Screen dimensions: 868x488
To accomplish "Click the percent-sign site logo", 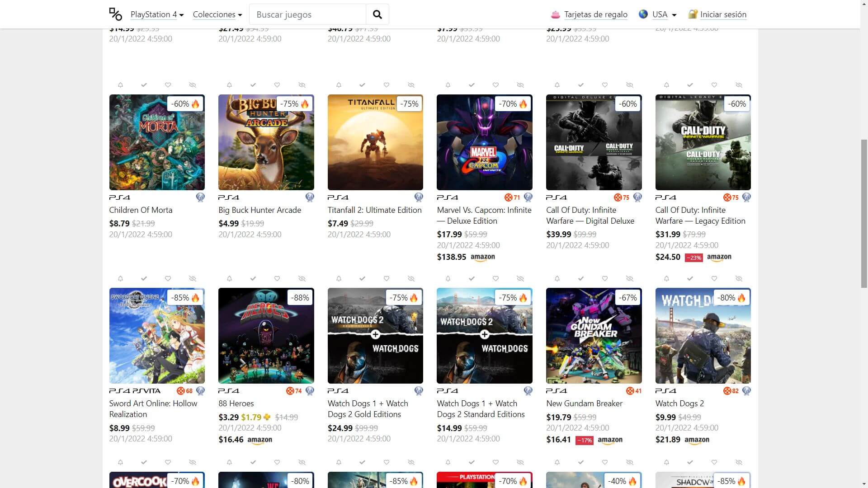I will [x=115, y=14].
